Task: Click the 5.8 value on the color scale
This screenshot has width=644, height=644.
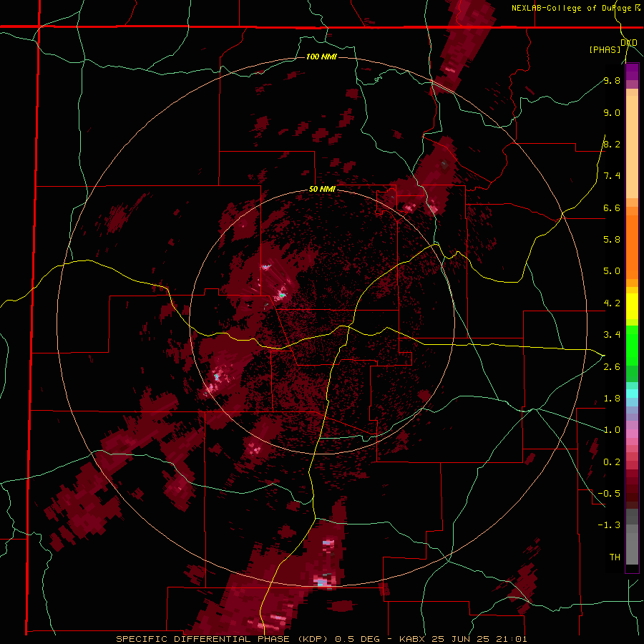Action: click(612, 239)
